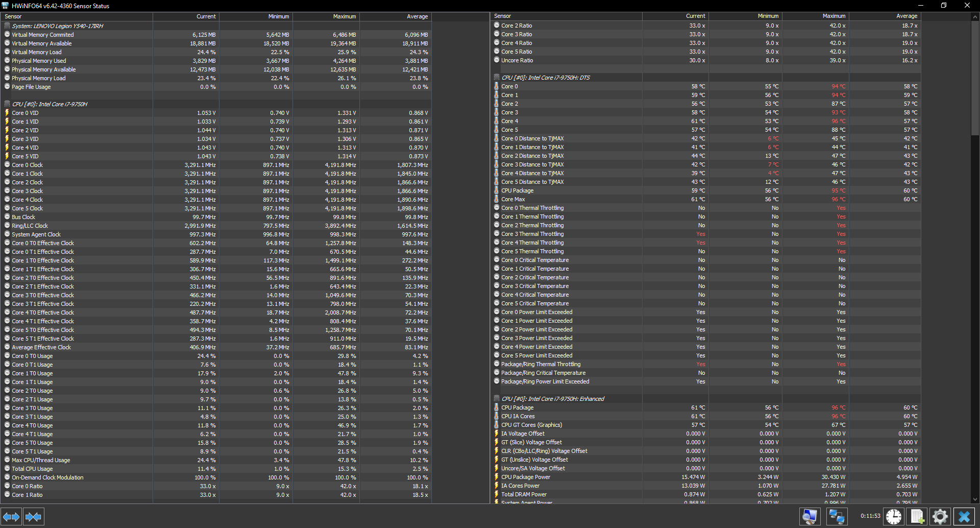980x528 pixels.
Task: Click the bolt icon next to Core 0 VID
Action: click(7, 113)
